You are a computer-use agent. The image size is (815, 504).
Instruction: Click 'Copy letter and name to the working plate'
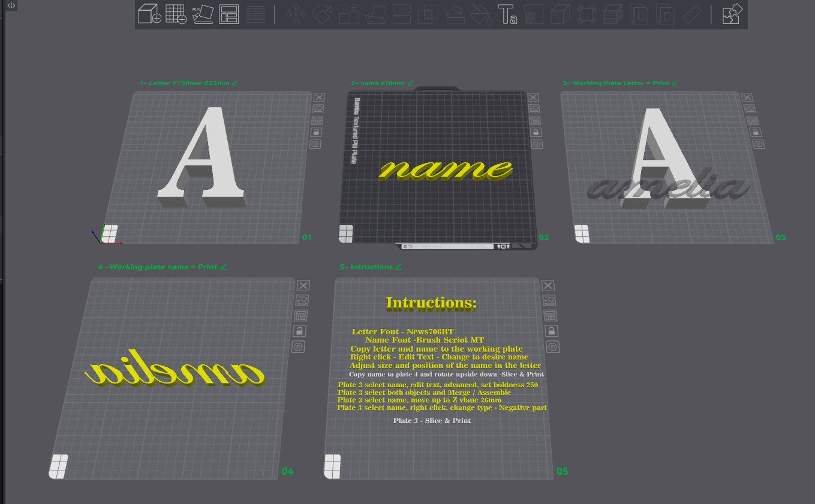437,349
